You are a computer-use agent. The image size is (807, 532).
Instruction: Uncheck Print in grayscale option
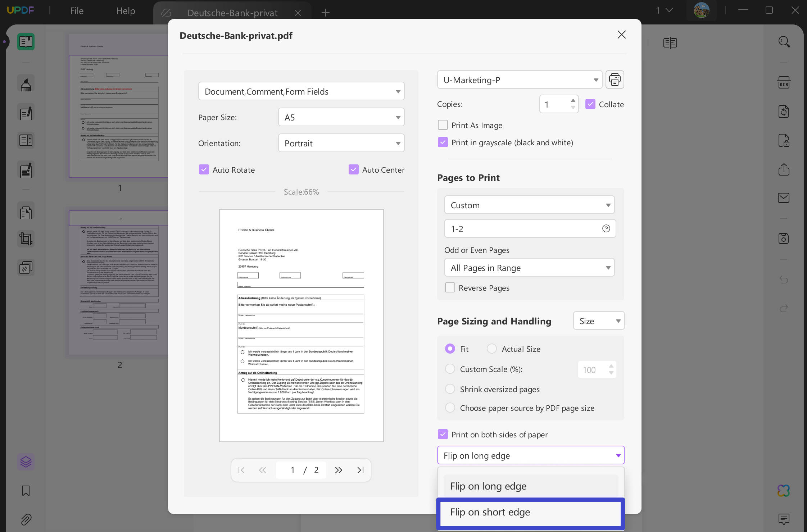(x=443, y=142)
